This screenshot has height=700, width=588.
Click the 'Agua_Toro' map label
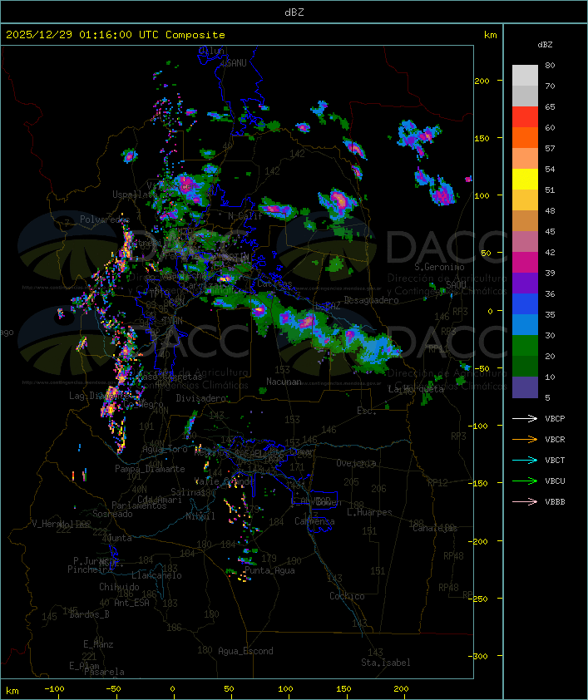point(165,449)
